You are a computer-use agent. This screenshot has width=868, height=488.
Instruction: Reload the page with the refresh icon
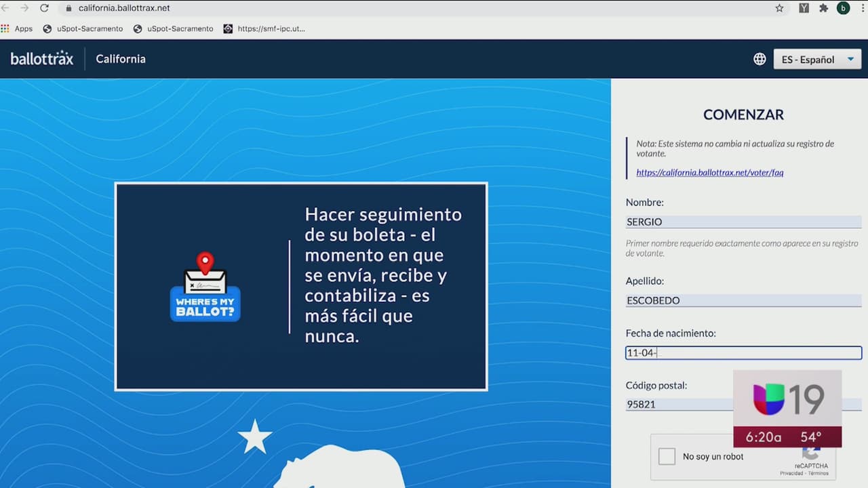45,8
